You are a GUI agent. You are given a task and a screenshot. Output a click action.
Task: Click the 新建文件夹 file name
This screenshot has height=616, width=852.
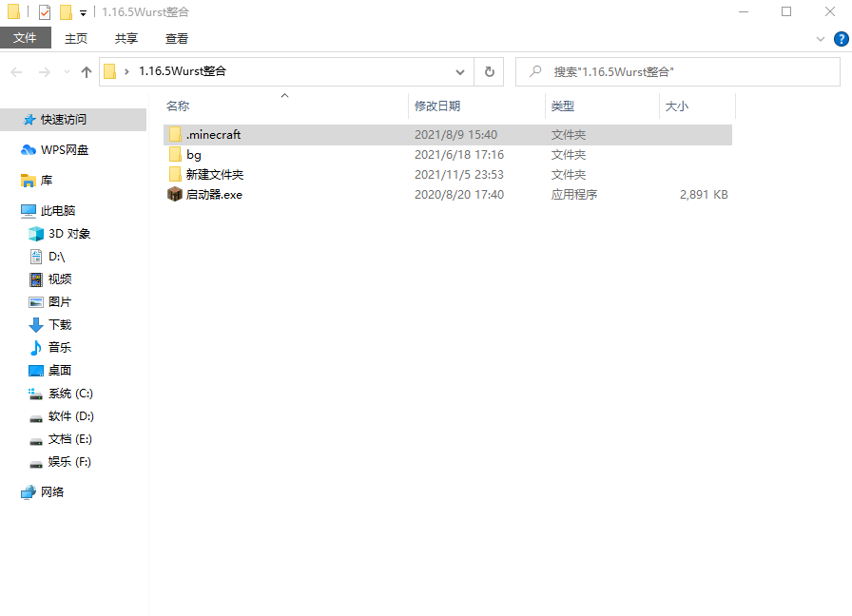click(215, 174)
